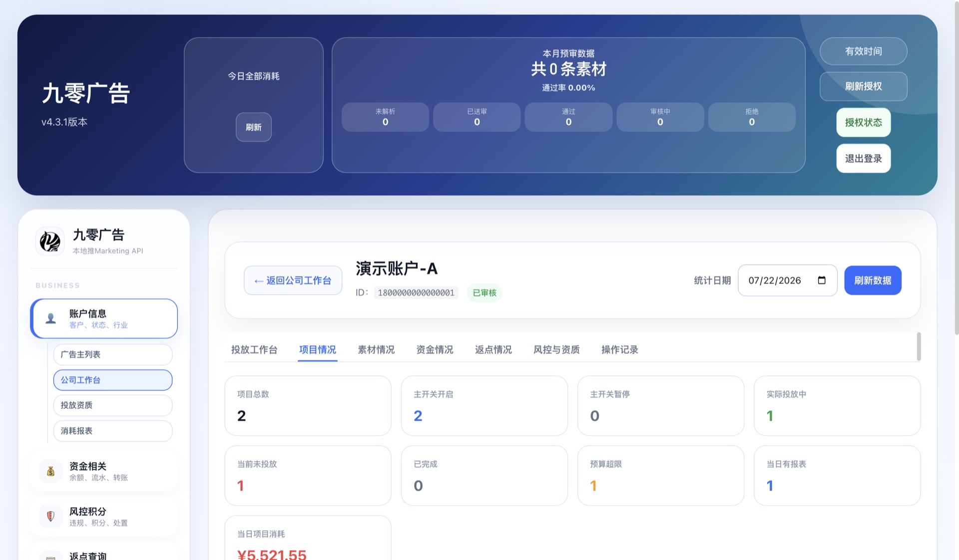Click the 当日项目消耗 ¥5,521.55 card

click(308, 538)
